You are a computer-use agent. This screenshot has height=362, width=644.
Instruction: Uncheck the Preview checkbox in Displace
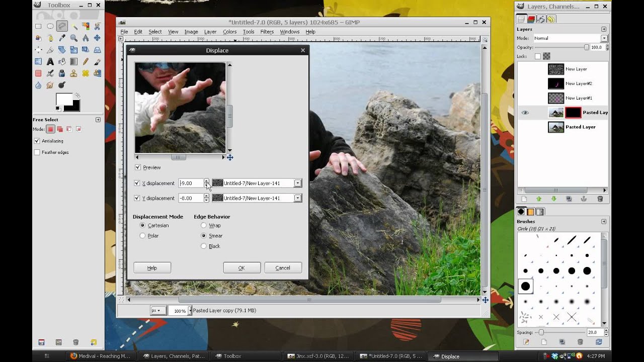[138, 167]
